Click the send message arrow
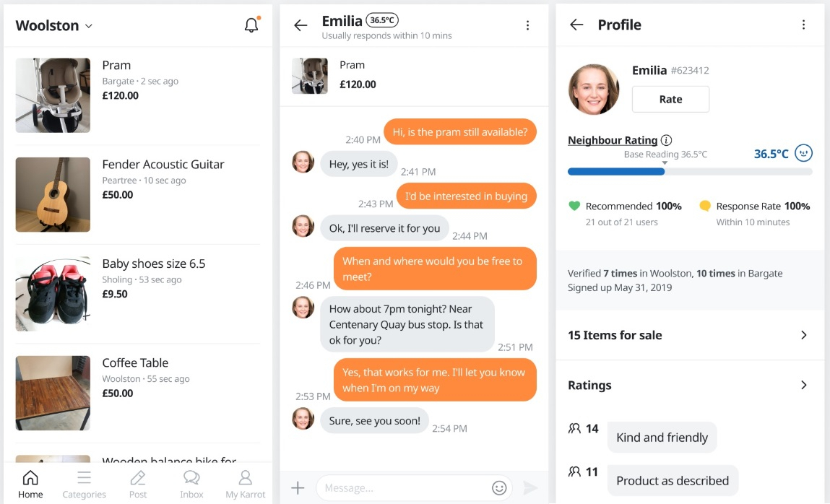 click(530, 487)
